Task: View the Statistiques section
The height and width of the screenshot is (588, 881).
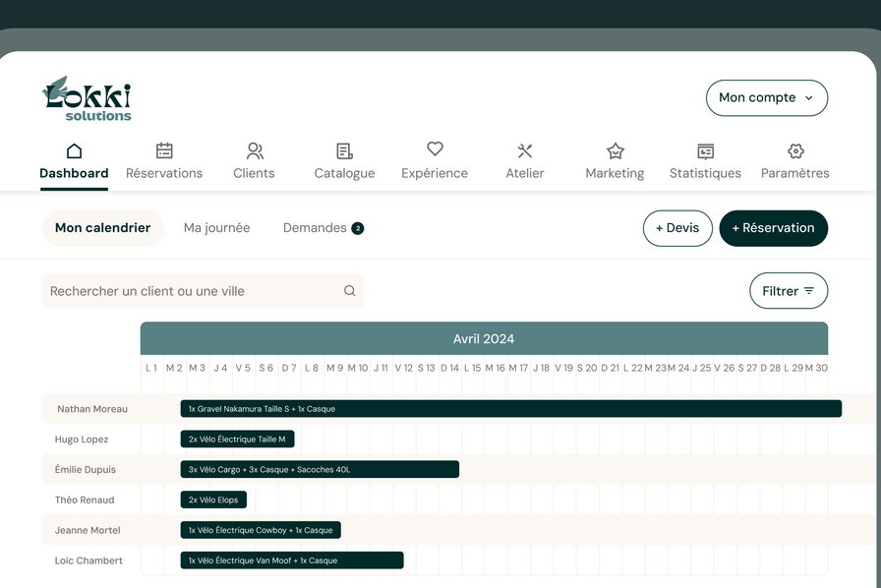Action: point(705,173)
